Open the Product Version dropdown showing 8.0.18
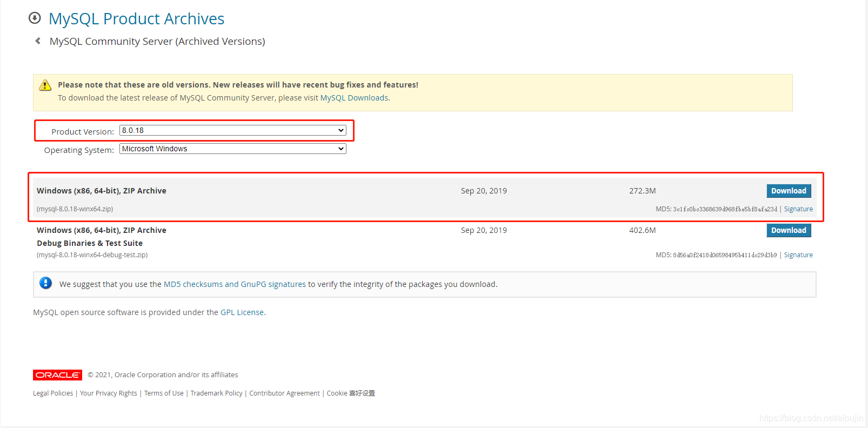Screen dimensions: 868x428 coord(232,130)
